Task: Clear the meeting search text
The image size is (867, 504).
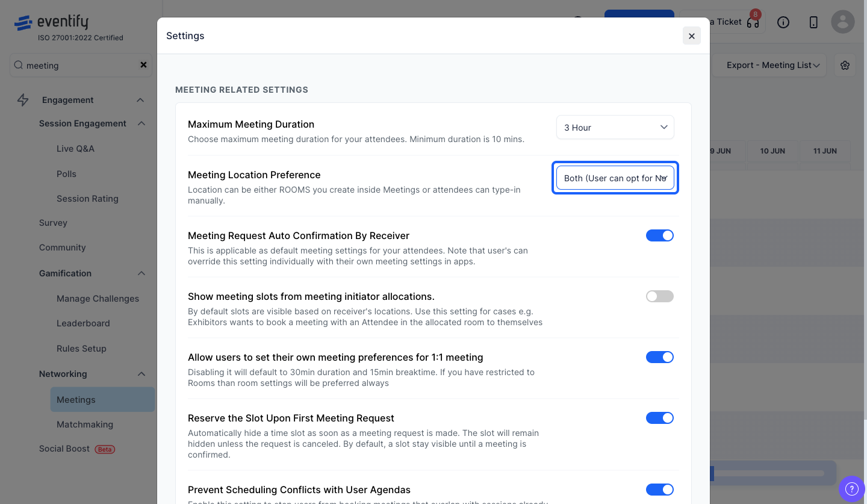Action: point(143,65)
